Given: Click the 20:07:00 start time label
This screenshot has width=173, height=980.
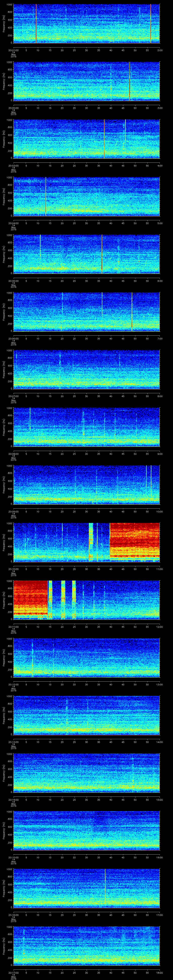Looking at the screenshot, I should (x=14, y=396).
